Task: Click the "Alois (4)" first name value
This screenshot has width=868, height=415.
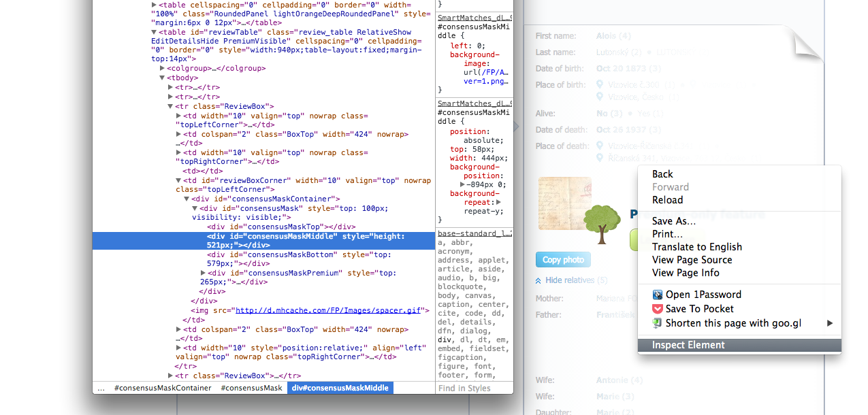Action: [x=613, y=36]
